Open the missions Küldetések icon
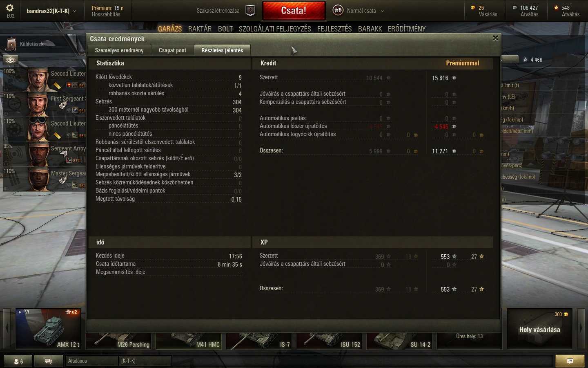588x368 pixels. point(11,44)
